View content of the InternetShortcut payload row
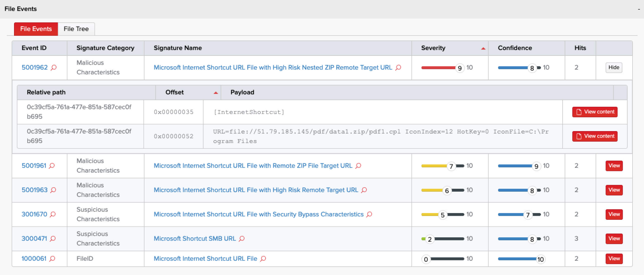The width and height of the screenshot is (644, 275). [595, 112]
